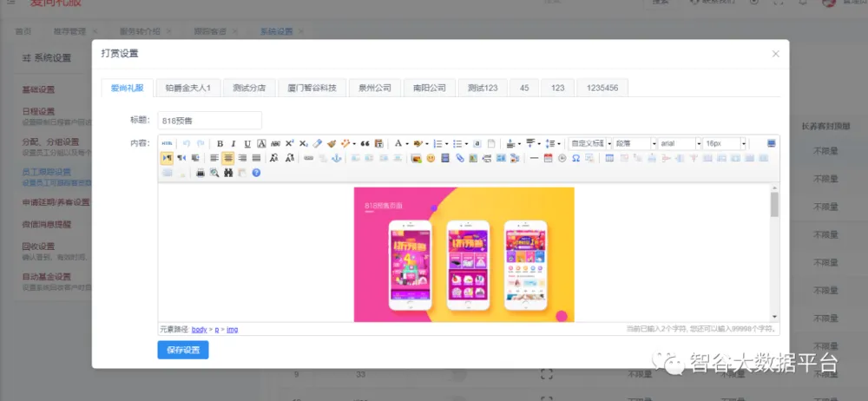Click the img link in element path
The image size is (868, 401).
pos(232,330)
